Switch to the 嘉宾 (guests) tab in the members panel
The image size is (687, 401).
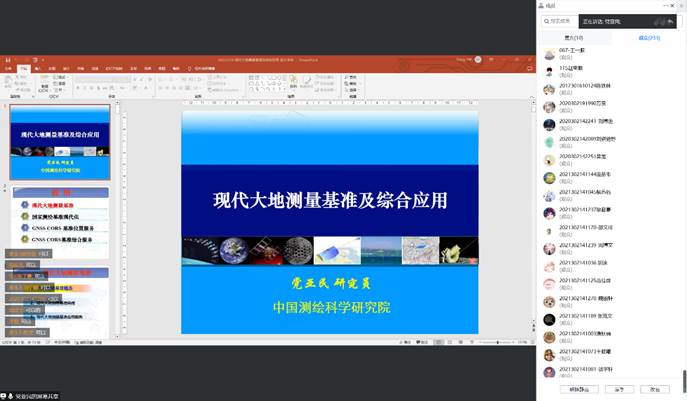pyautogui.click(x=574, y=38)
